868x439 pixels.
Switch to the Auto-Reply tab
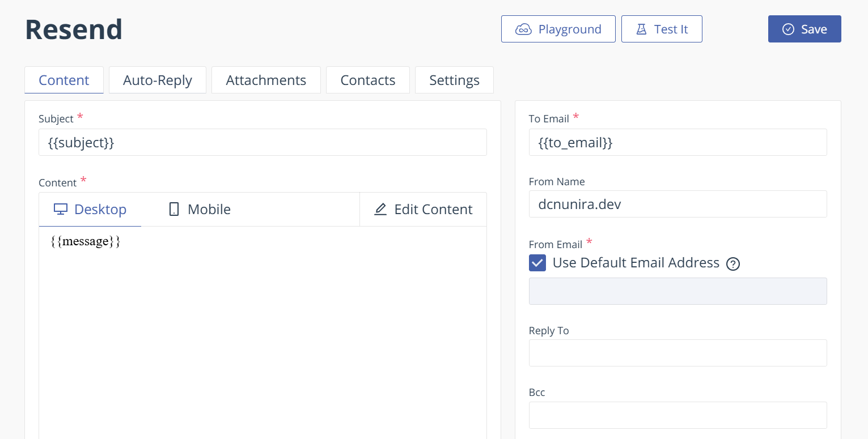[158, 80]
